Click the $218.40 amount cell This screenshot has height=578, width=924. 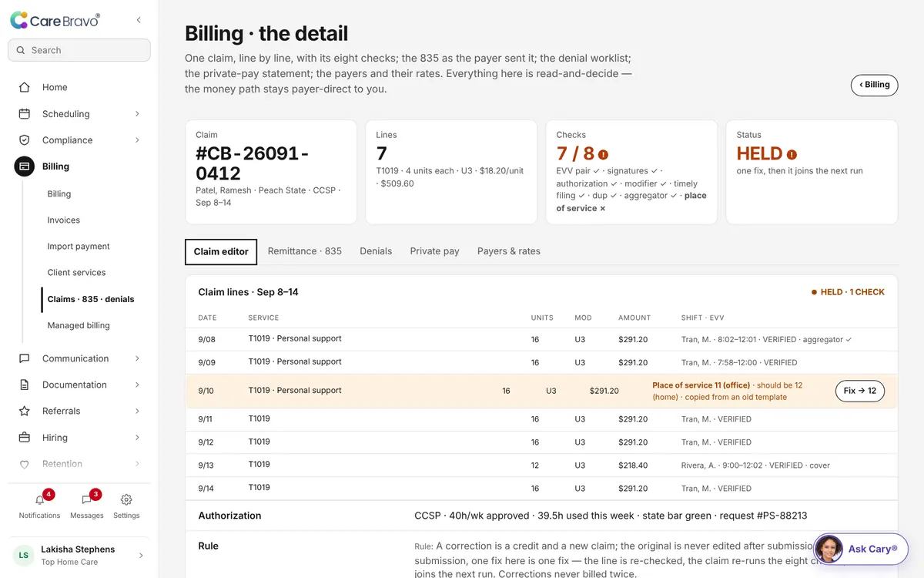(x=633, y=465)
